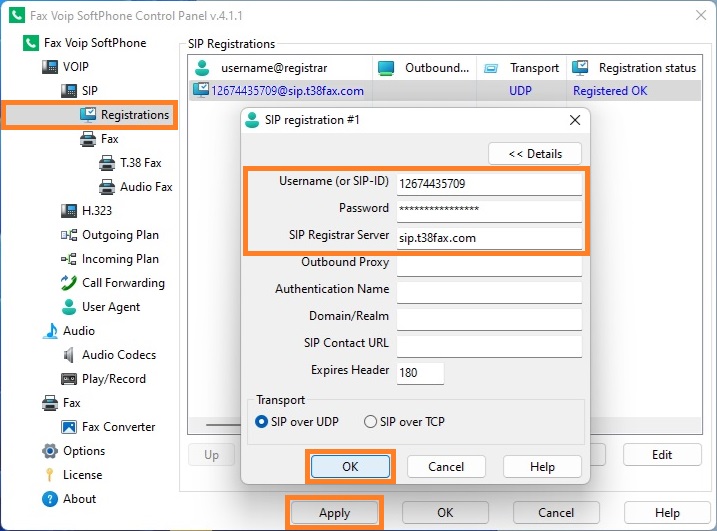This screenshot has width=717, height=531.
Task: Click the User Agent person icon
Action: (69, 307)
